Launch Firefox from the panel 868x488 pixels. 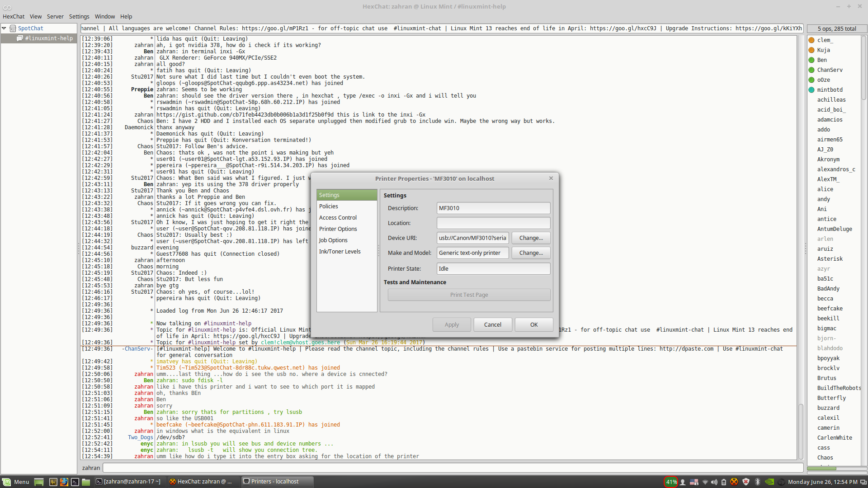(x=64, y=482)
